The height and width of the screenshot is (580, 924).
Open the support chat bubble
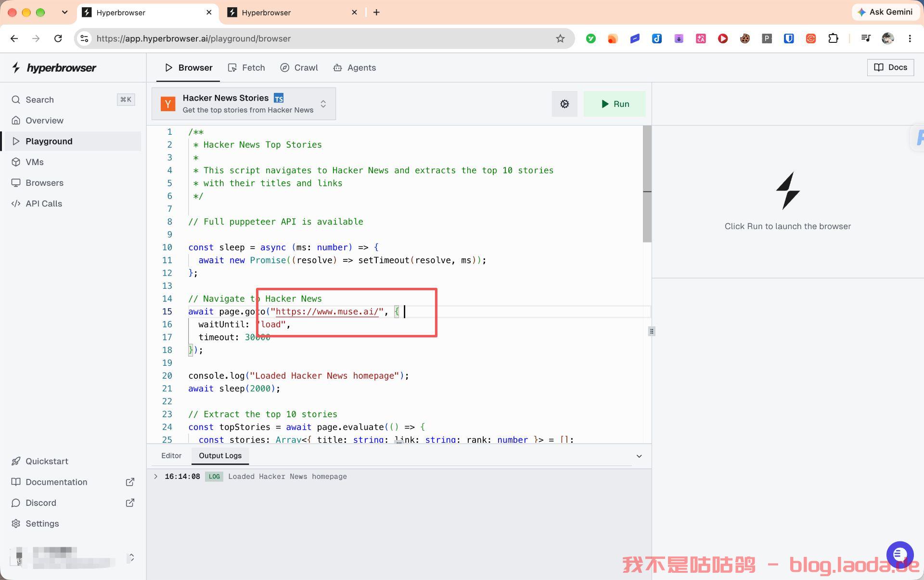[x=899, y=554]
